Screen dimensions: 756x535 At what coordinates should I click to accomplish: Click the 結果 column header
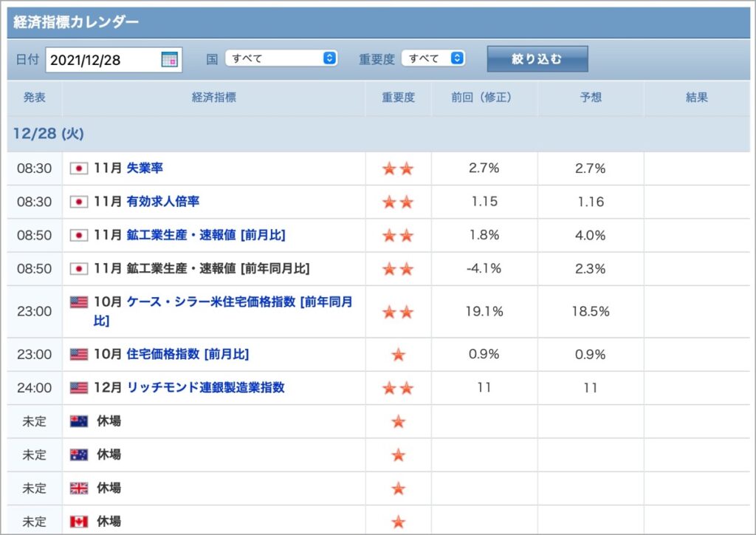(x=697, y=98)
